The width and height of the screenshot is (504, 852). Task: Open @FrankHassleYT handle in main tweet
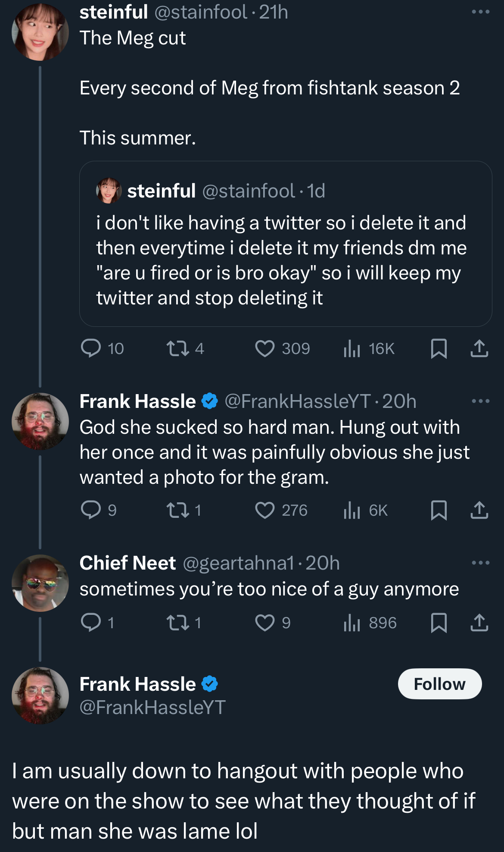152,708
